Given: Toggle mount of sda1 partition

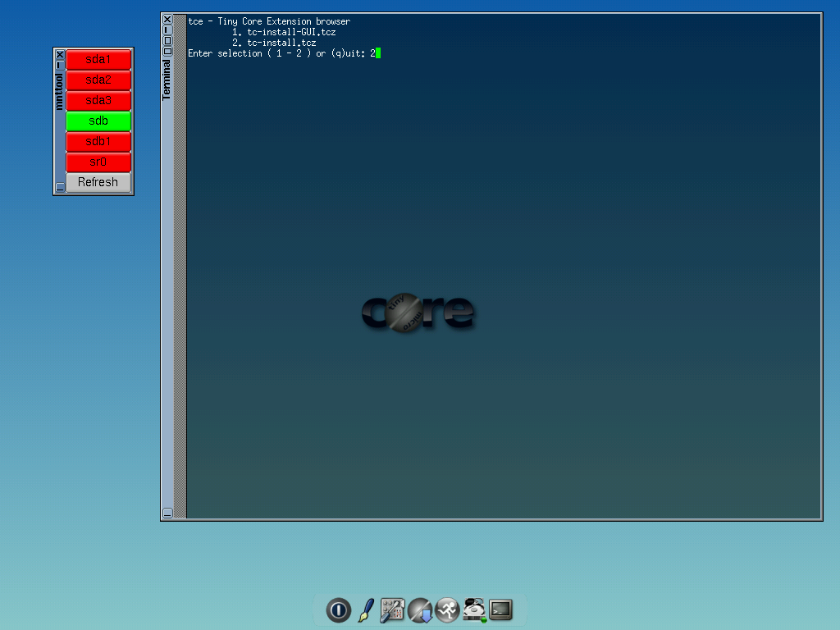Looking at the screenshot, I should click(x=98, y=59).
